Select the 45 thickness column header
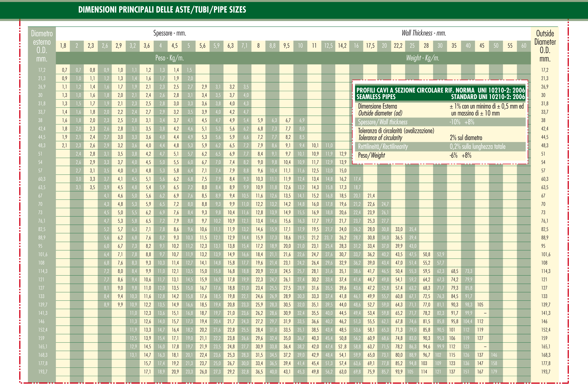 point(482,46)
